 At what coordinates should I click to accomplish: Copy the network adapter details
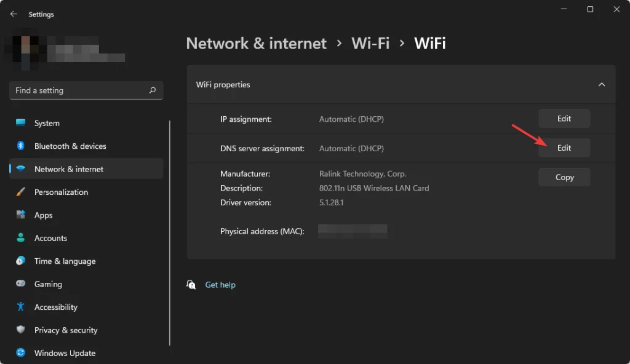pyautogui.click(x=564, y=177)
